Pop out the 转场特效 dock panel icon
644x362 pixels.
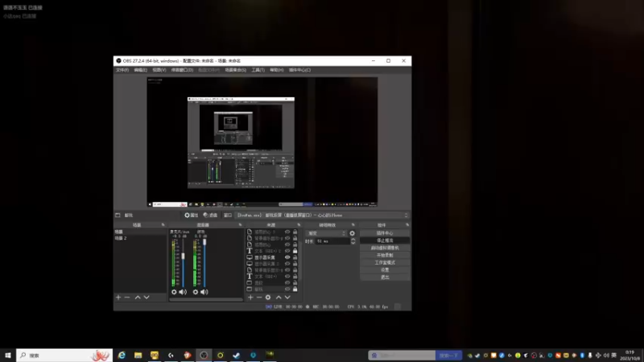click(353, 225)
